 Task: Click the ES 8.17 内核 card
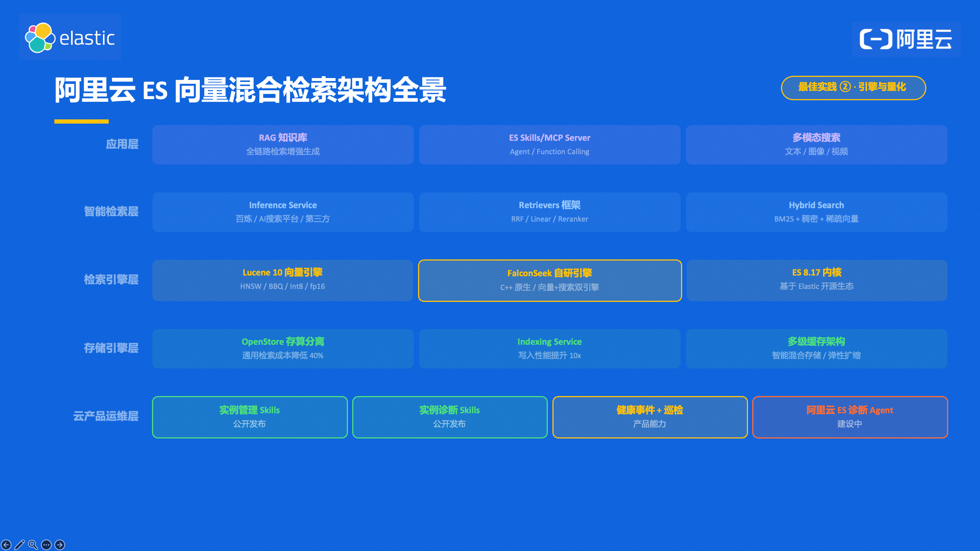tap(817, 280)
